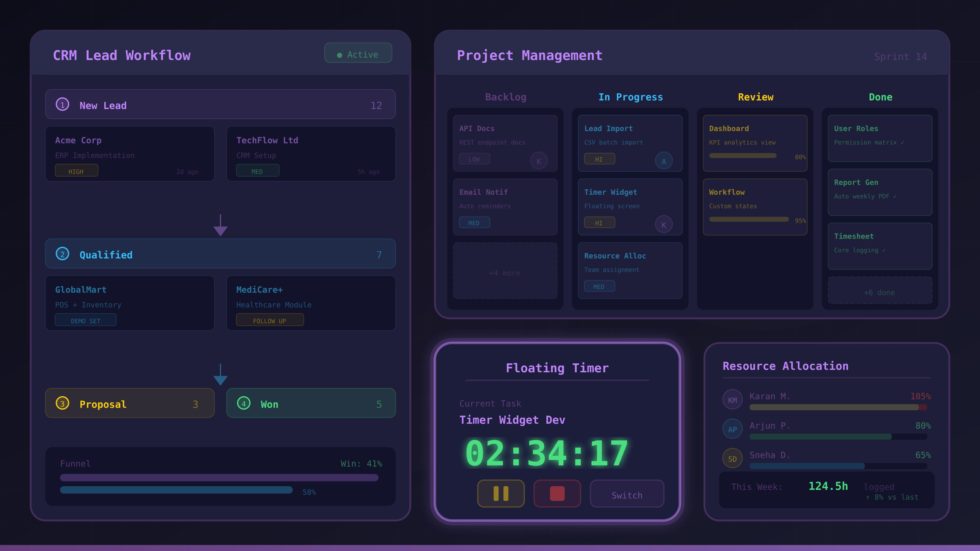Image resolution: width=980 pixels, height=551 pixels.
Task: Click the AP avatar for Arjun P.
Action: pos(732,429)
